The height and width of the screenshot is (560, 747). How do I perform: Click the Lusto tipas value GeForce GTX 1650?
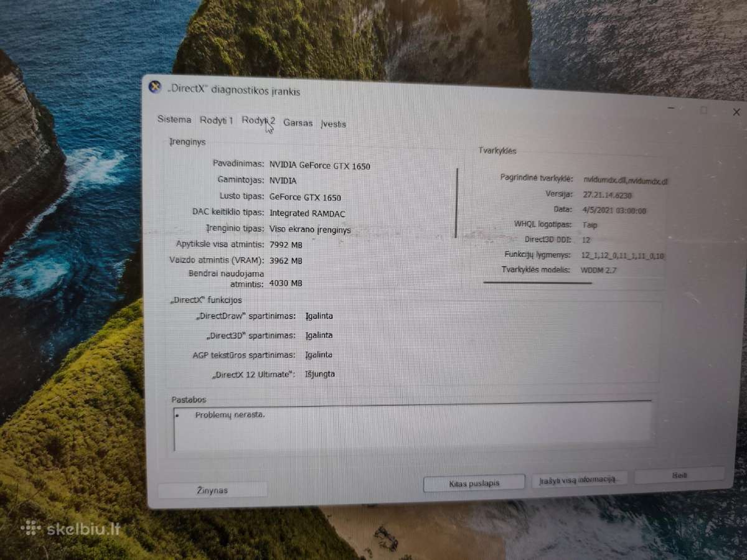(x=305, y=197)
